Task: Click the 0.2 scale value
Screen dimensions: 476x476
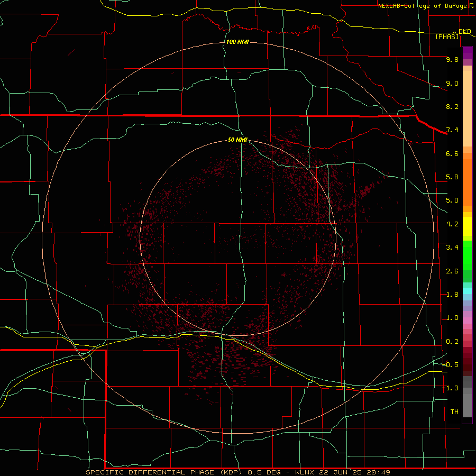Action: click(452, 342)
